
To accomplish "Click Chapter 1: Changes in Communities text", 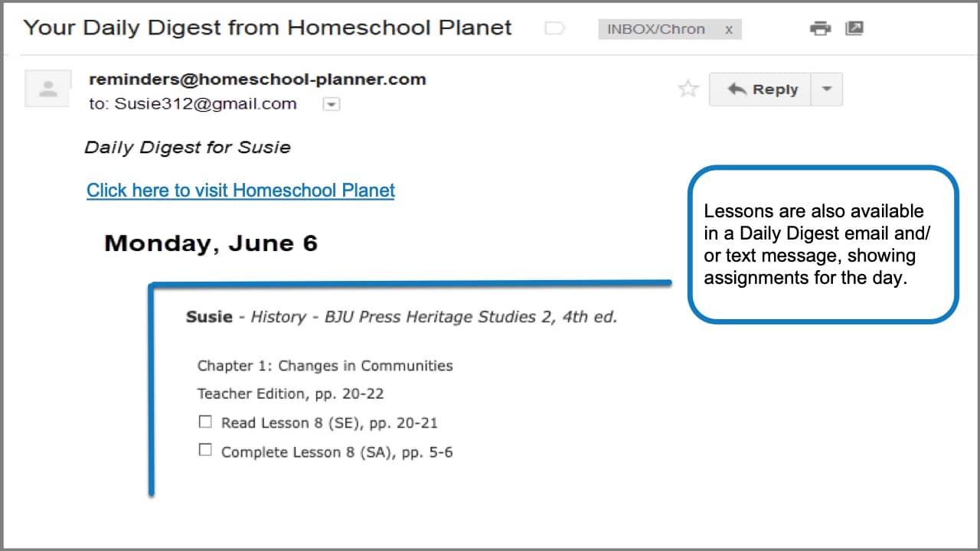I will click(x=325, y=366).
